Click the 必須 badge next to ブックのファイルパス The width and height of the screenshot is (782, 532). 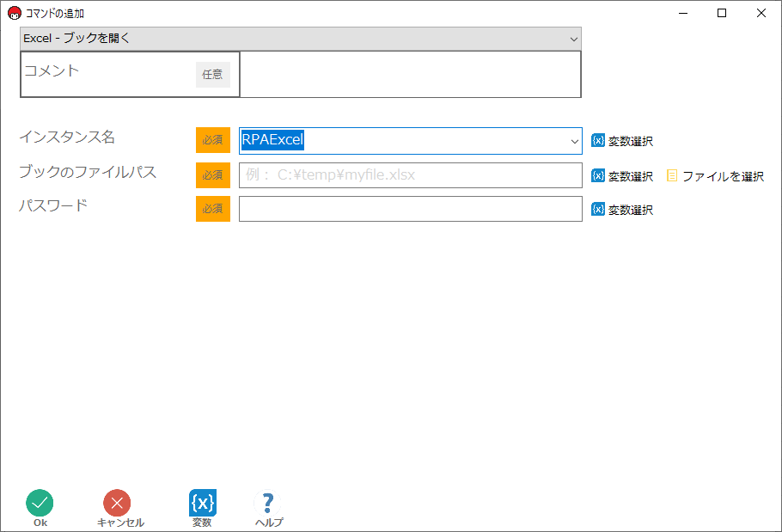(x=213, y=175)
